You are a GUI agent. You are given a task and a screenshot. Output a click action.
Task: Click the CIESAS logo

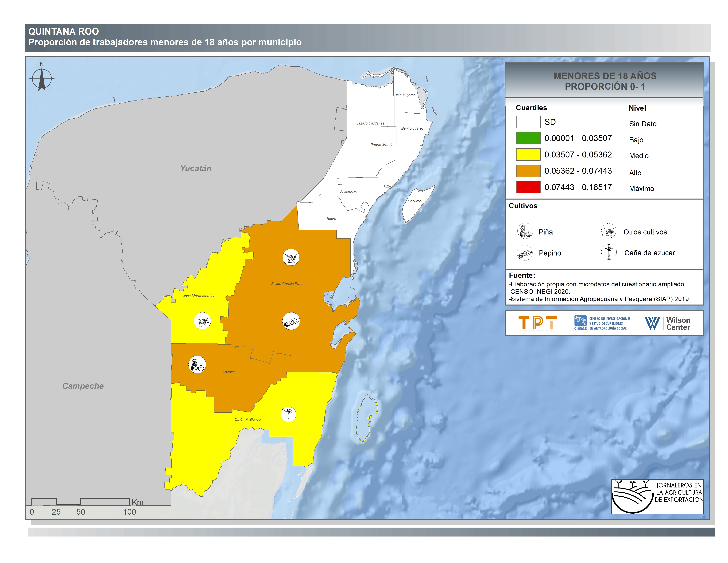(602, 323)
